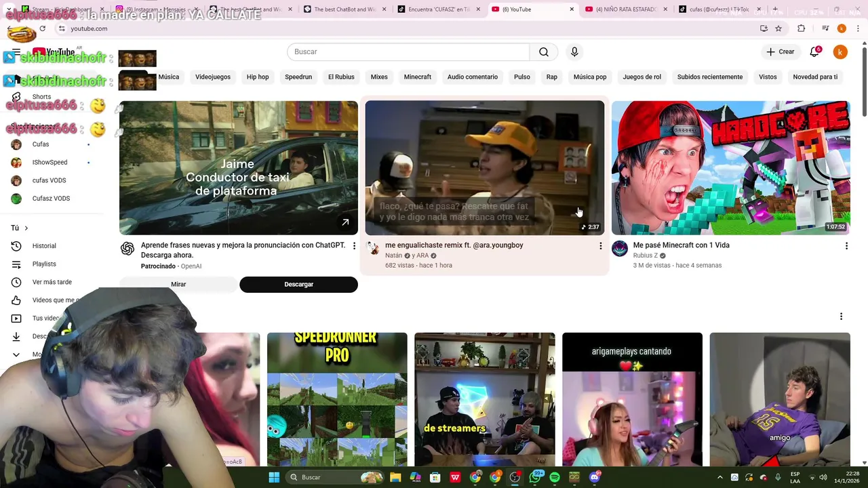Click the Mirar ad button

coord(178,285)
